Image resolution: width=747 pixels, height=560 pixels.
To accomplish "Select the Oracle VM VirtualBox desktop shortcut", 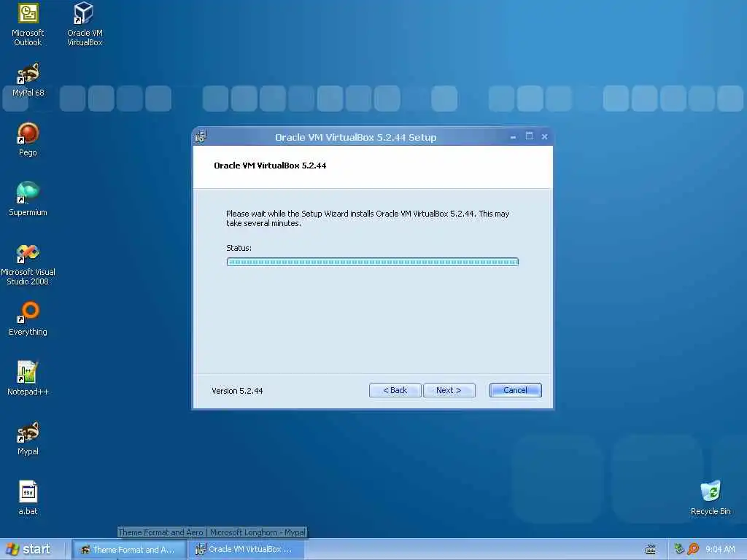I will tap(85, 25).
